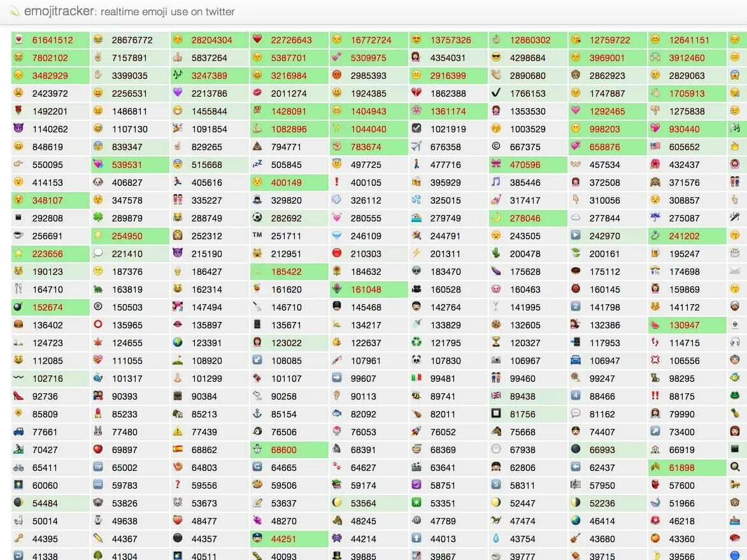
Task: Select the key emoji beside 44395
Action: point(18,538)
